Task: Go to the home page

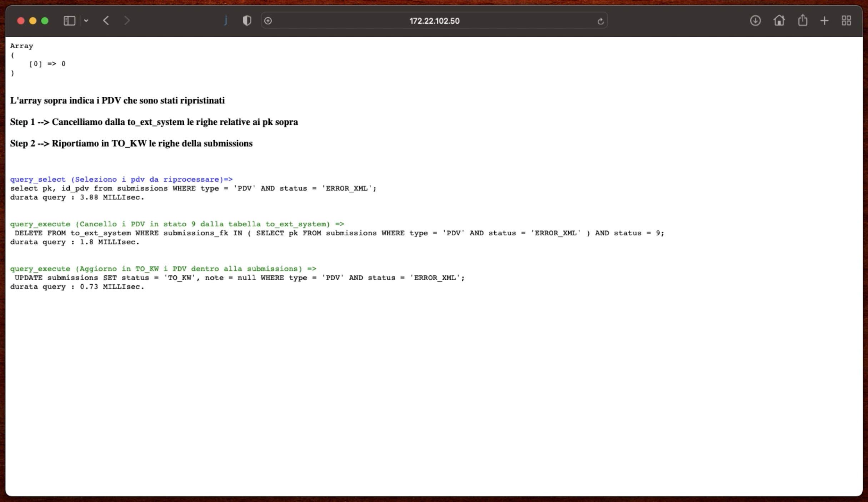Action: pos(779,21)
